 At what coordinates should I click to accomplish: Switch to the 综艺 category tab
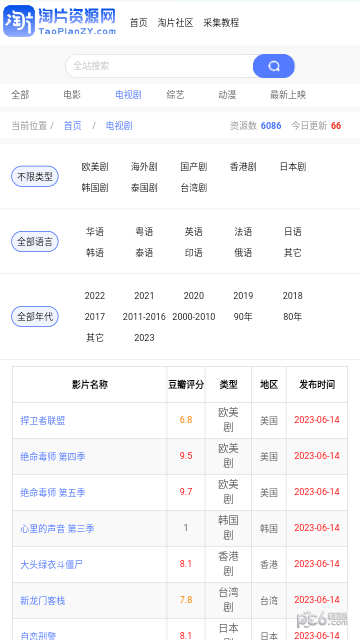point(176,95)
